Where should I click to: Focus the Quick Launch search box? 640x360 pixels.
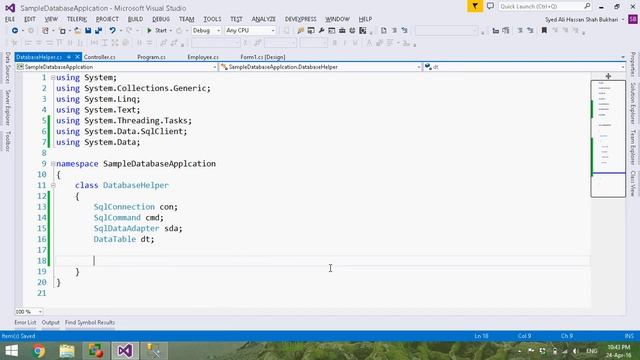[x=545, y=6]
